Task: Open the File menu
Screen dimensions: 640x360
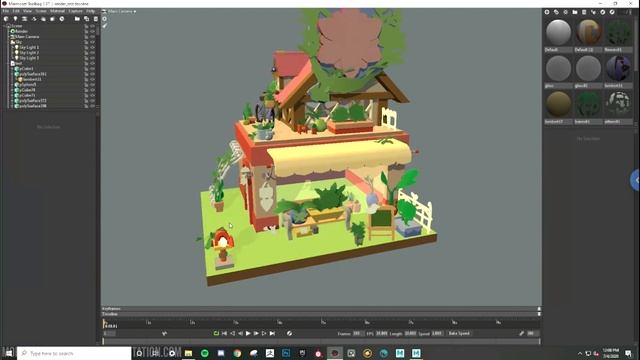Action: pyautogui.click(x=6, y=11)
